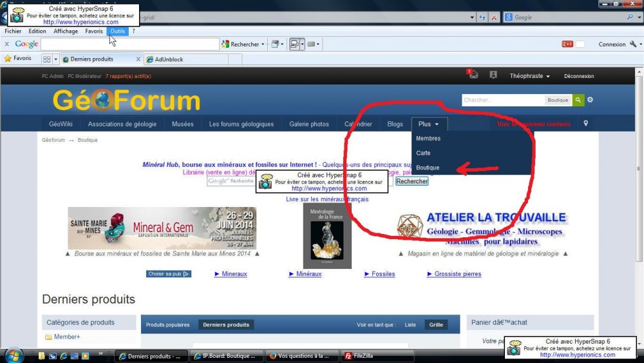Viewport: 644px width, 363px height.
Task: Expand the Plus navigation dropdown
Action: (x=428, y=124)
